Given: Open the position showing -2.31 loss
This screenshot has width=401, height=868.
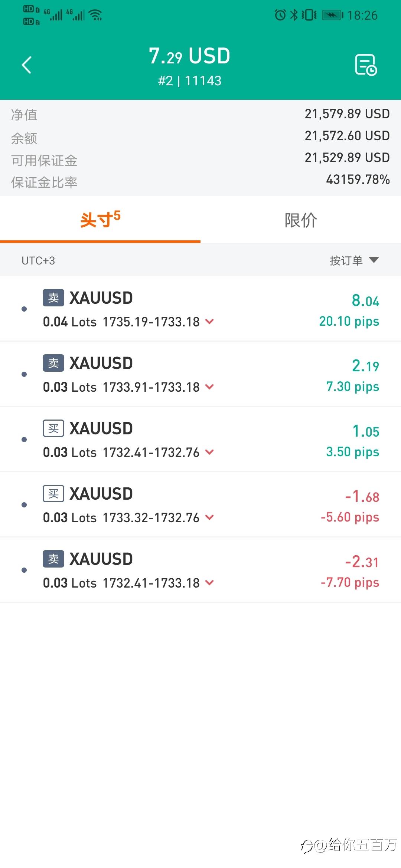Looking at the screenshot, I should [x=200, y=570].
